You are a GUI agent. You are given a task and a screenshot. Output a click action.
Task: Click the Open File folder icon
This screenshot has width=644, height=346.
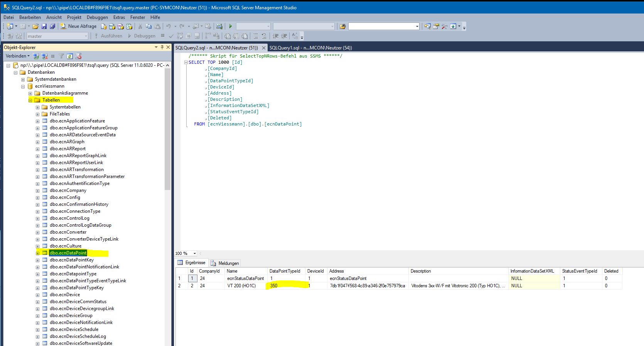pos(35,26)
